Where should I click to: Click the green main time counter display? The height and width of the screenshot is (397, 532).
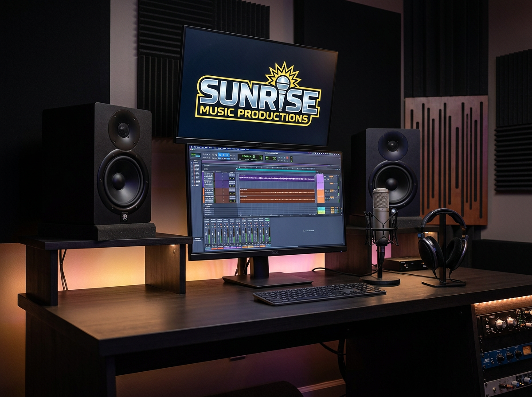[250, 157]
